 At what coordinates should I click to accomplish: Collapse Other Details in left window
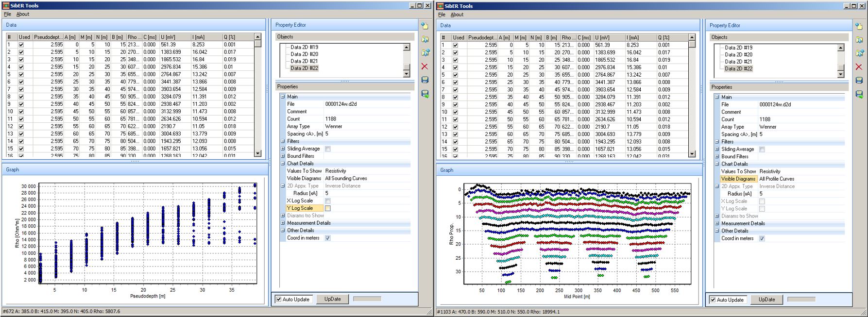[283, 231]
